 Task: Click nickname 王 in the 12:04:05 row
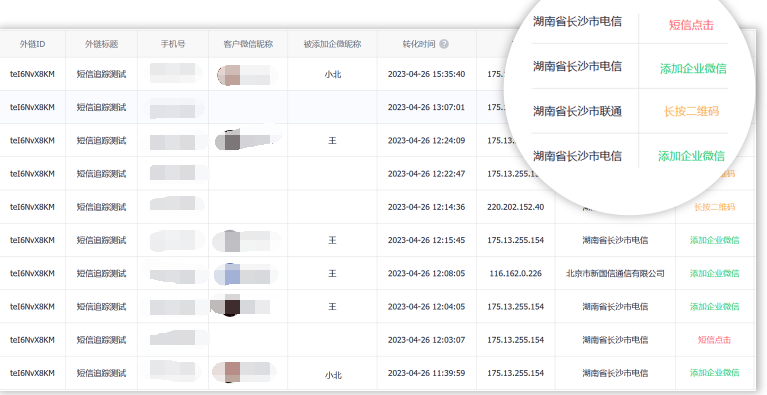[x=332, y=307]
